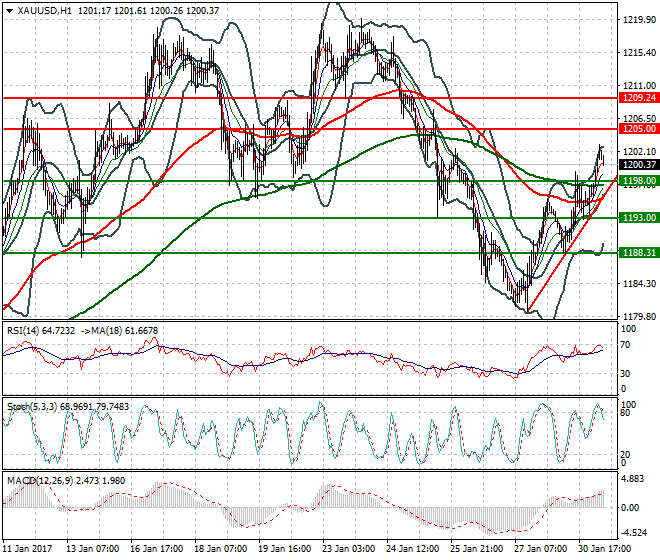Open the chart menu triangle beside XAUUSD,H1
This screenshot has width=660, height=560.
[x=10, y=11]
